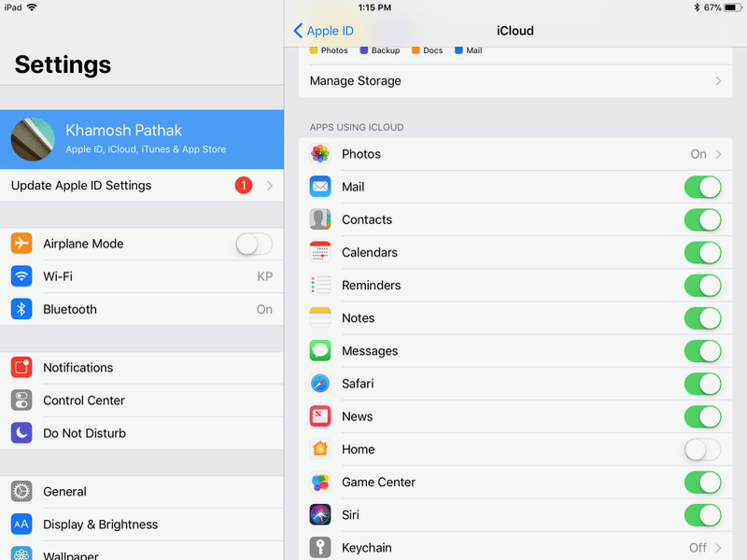Tap Khamosh Pathak profile picture
Image resolution: width=747 pixels, height=560 pixels.
click(x=32, y=139)
